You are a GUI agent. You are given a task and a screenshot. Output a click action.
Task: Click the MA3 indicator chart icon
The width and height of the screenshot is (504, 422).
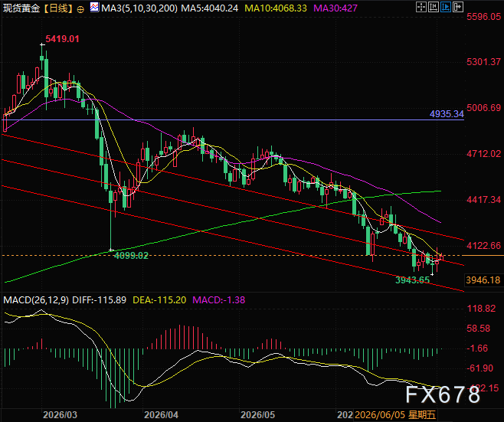point(94,7)
